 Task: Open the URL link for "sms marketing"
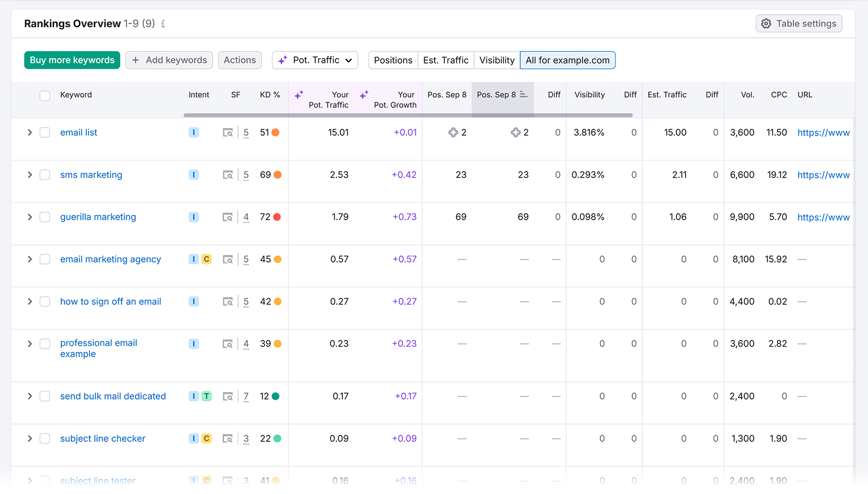coord(823,175)
